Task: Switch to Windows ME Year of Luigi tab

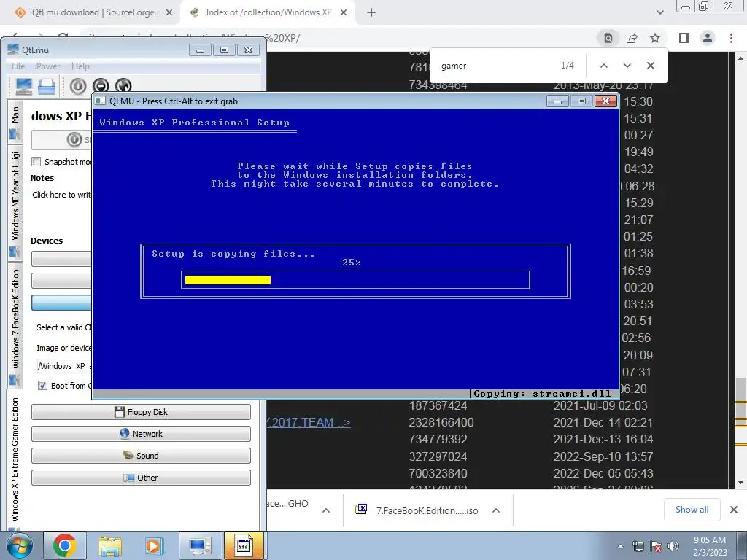Action: (x=15, y=202)
